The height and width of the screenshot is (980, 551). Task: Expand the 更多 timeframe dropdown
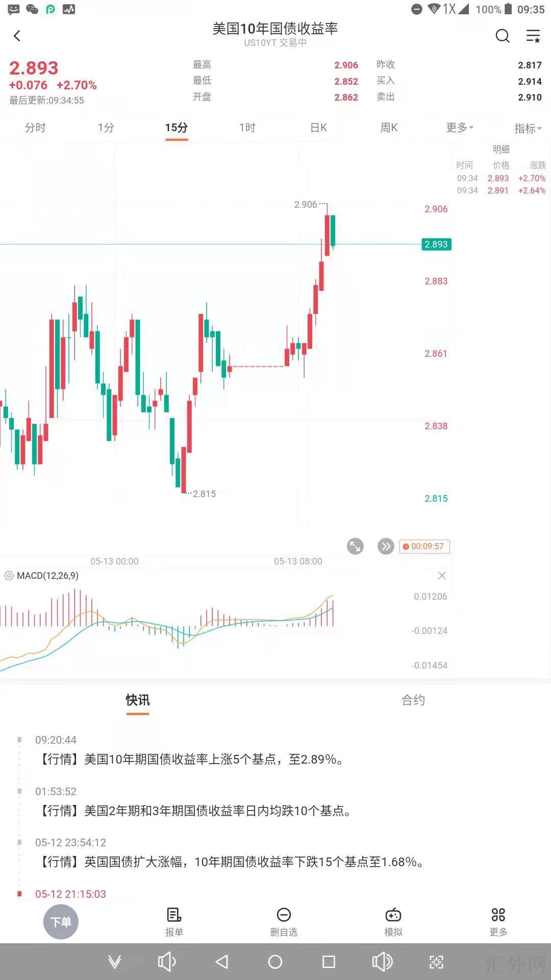(x=460, y=128)
